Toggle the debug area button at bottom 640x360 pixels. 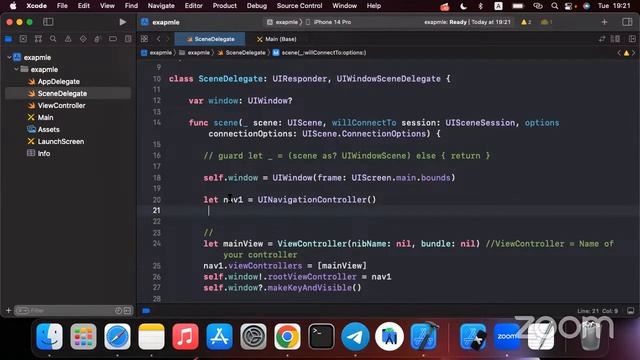(x=631, y=311)
